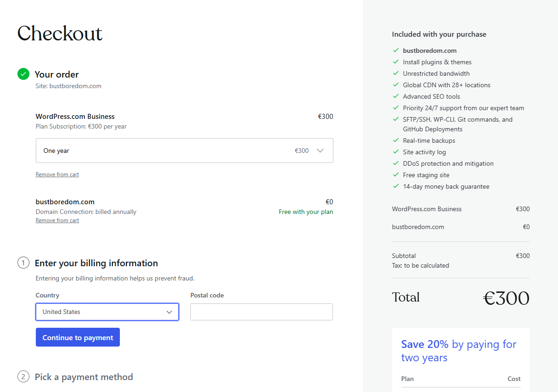
Task: Click the checkmark next to Install plugins & themes
Action: [395, 62]
